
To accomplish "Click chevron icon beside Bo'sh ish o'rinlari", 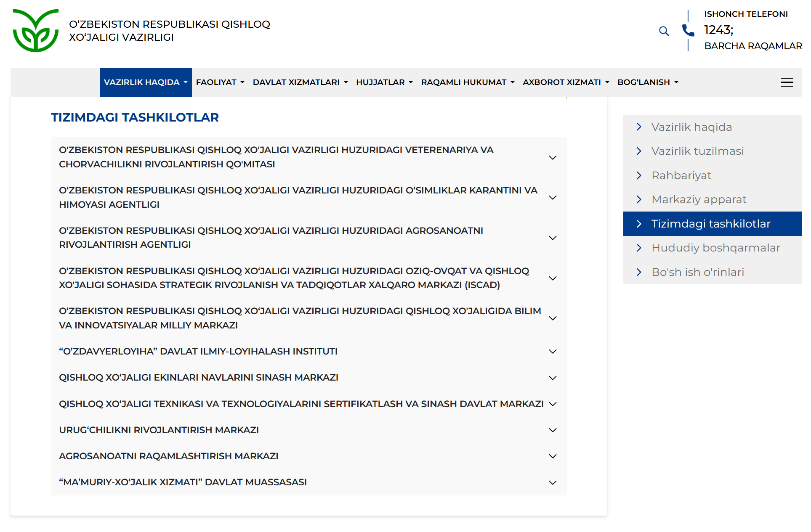I will [x=639, y=272].
